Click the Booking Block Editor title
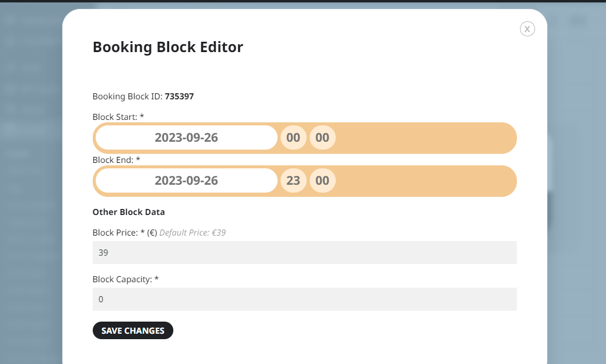The width and height of the screenshot is (606, 364). pyautogui.click(x=168, y=47)
